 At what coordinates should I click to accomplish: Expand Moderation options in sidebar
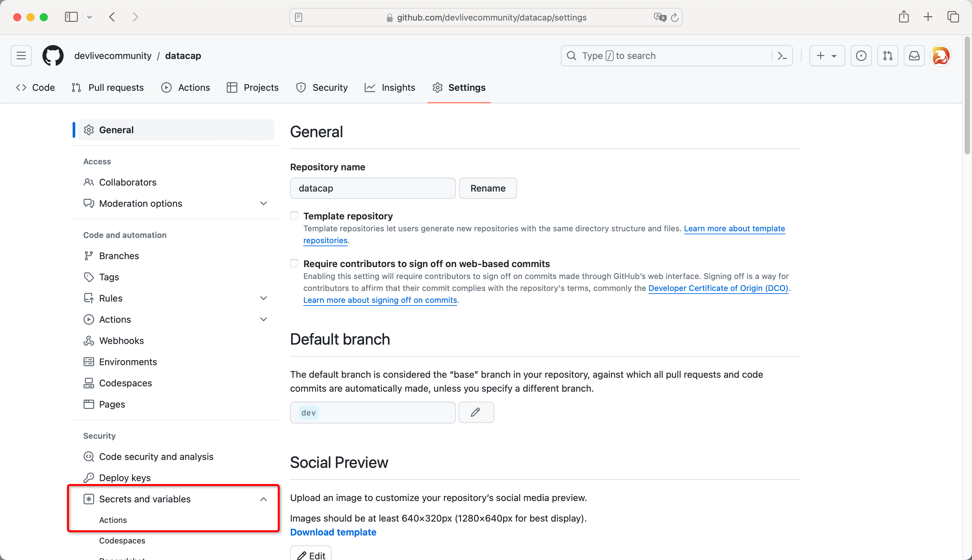coord(263,203)
